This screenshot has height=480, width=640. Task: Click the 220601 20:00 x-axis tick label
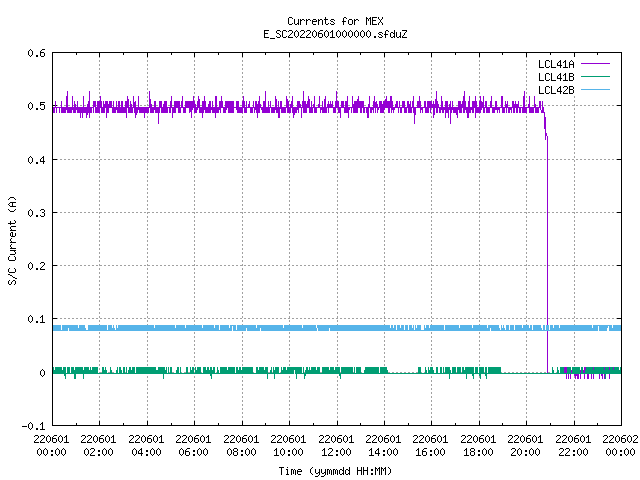coord(525,446)
